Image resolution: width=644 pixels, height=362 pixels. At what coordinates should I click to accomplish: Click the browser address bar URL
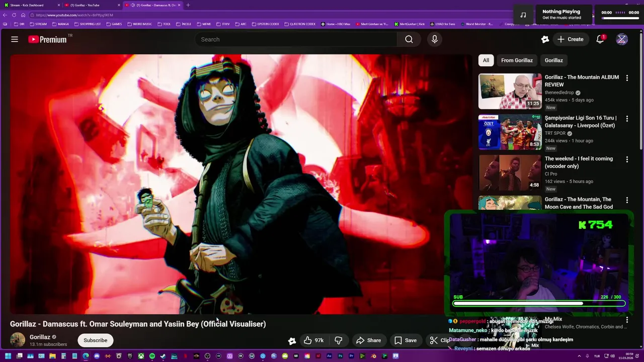(x=74, y=15)
